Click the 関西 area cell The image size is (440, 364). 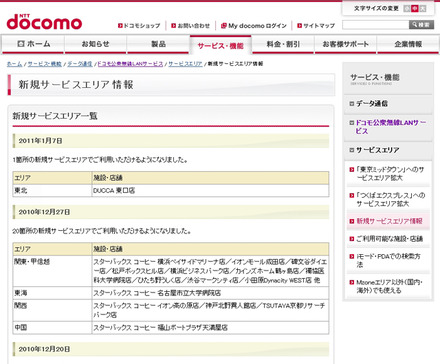(x=52, y=310)
